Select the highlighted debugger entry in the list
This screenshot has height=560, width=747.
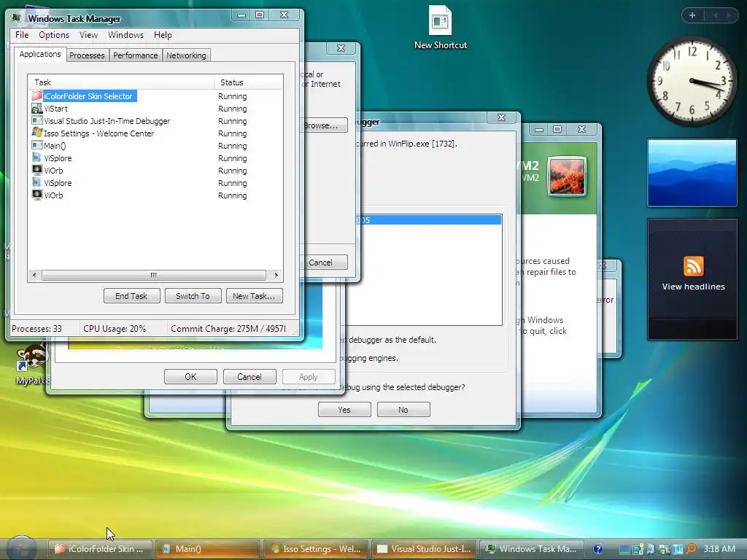(429, 220)
